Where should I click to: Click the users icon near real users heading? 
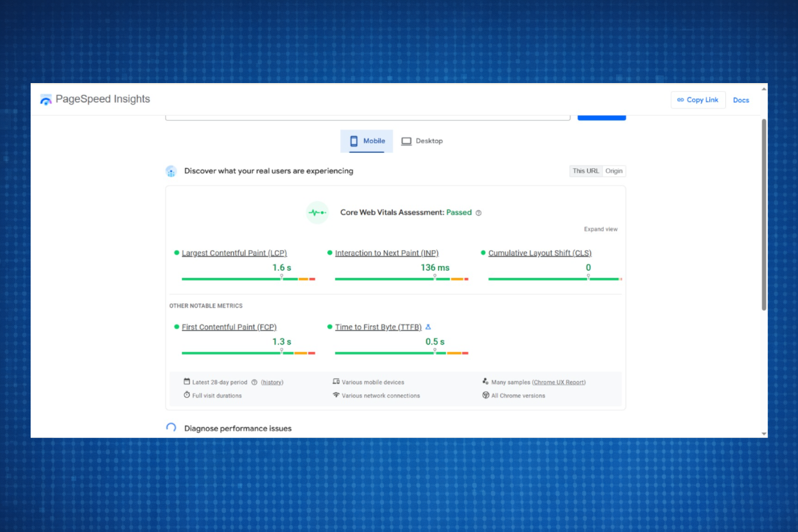point(171,171)
